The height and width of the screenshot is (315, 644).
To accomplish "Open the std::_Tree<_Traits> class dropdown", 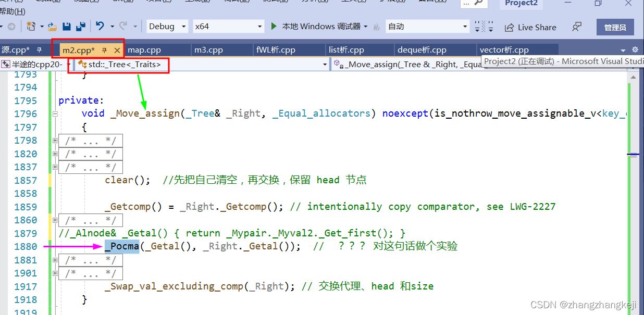I will coord(202,65).
